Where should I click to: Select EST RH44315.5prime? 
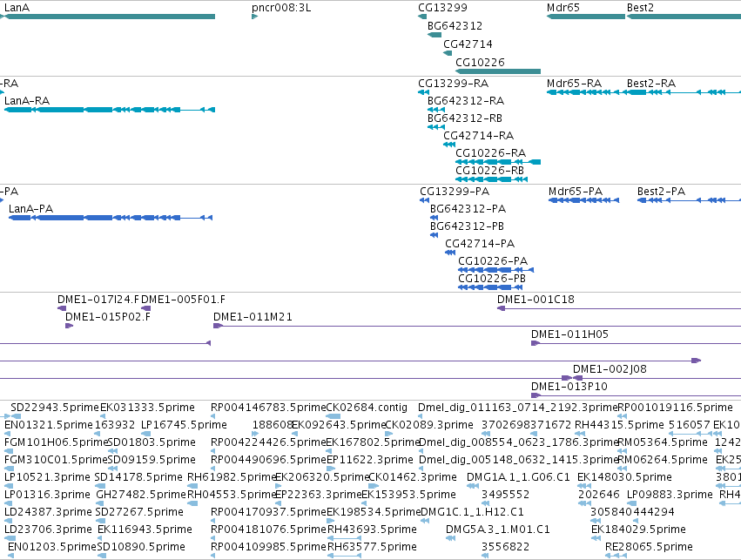[619, 425]
